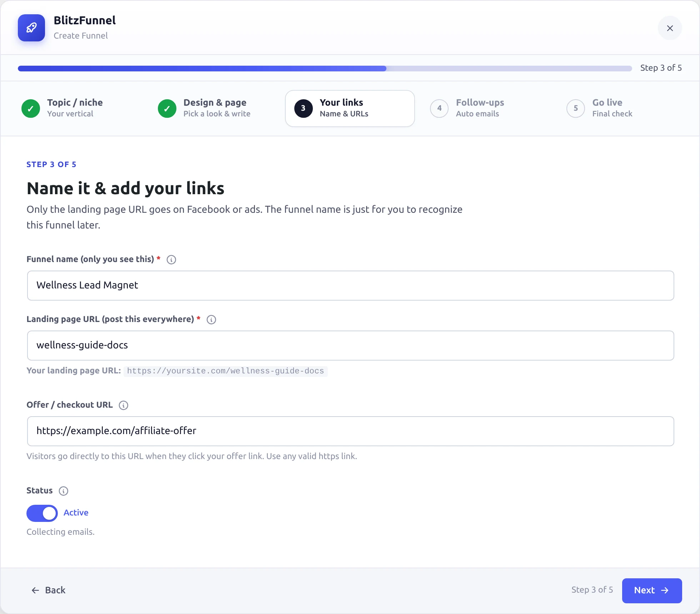Click the green checkmark for Design & page

[x=167, y=109]
